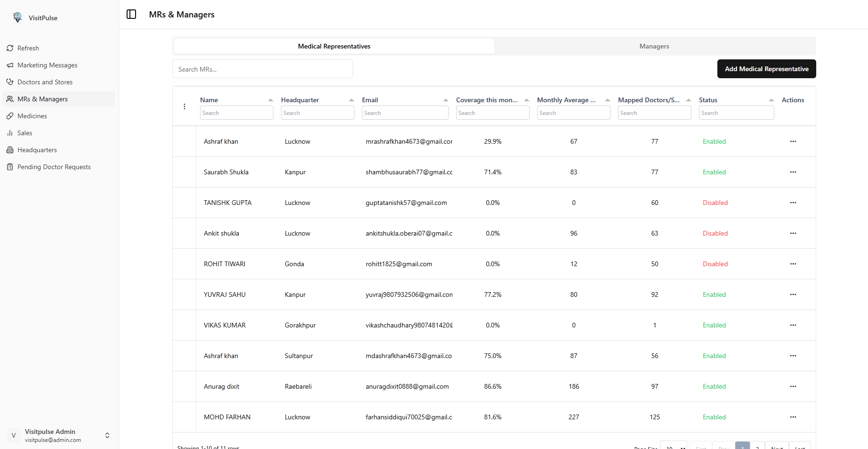This screenshot has height=449, width=868.
Task: Select the Medical Representatives tab
Action: (334, 46)
